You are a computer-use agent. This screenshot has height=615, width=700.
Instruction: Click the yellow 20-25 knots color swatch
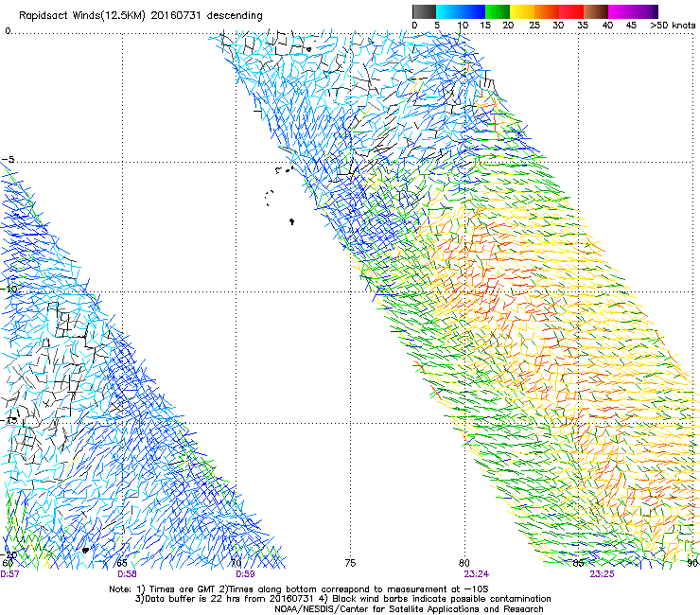click(x=522, y=11)
